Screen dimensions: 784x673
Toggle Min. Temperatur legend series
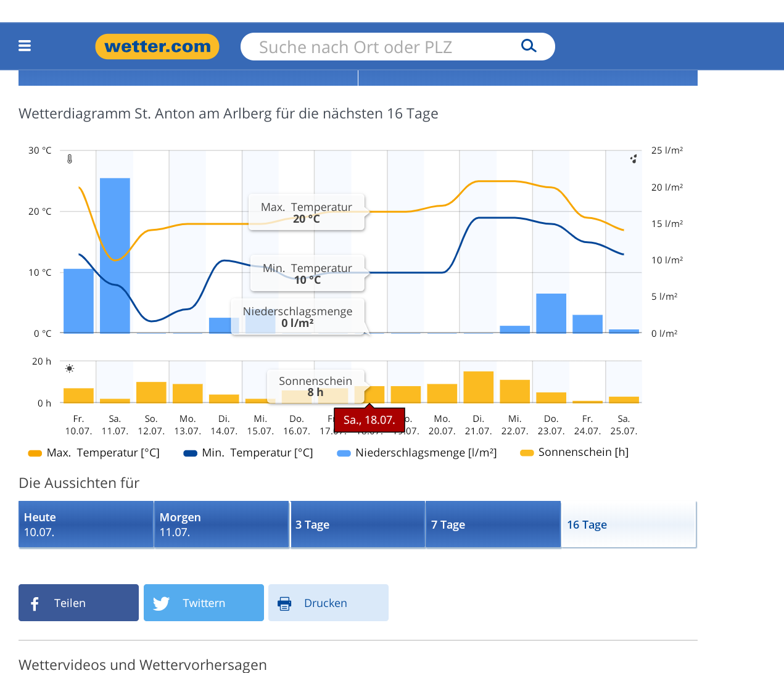pyautogui.click(x=248, y=453)
